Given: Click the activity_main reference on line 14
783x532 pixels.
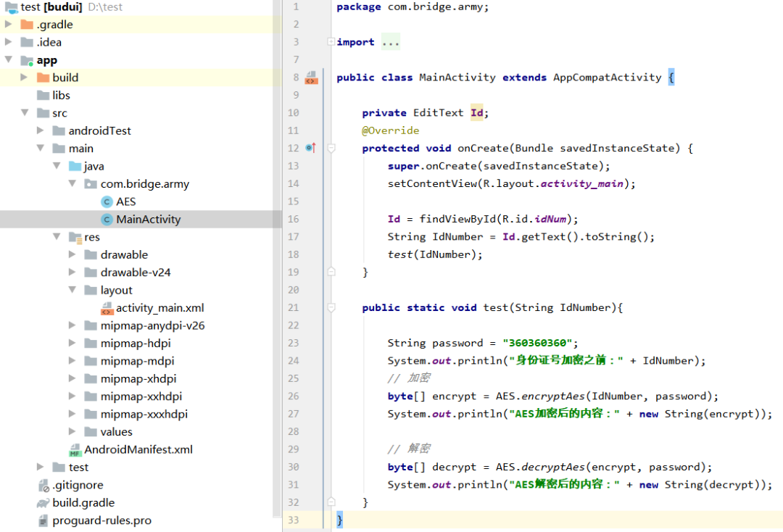Looking at the screenshot, I should [x=581, y=183].
